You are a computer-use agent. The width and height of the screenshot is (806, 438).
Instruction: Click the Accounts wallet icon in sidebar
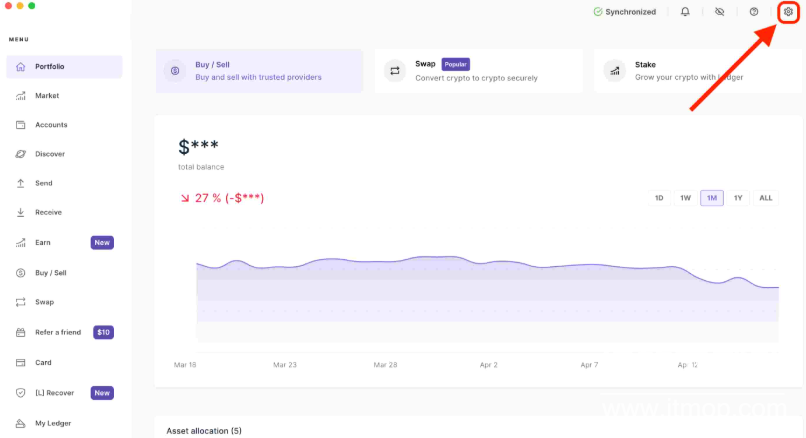[21, 125]
